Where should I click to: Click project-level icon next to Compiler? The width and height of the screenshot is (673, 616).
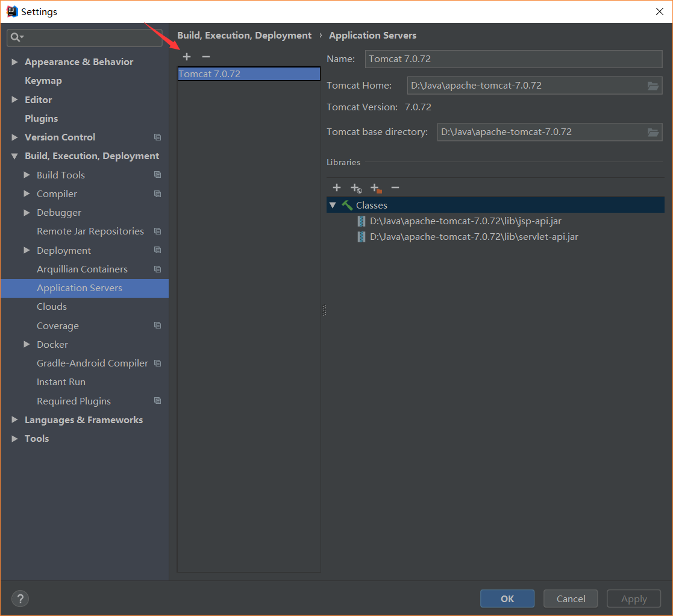coord(157,194)
